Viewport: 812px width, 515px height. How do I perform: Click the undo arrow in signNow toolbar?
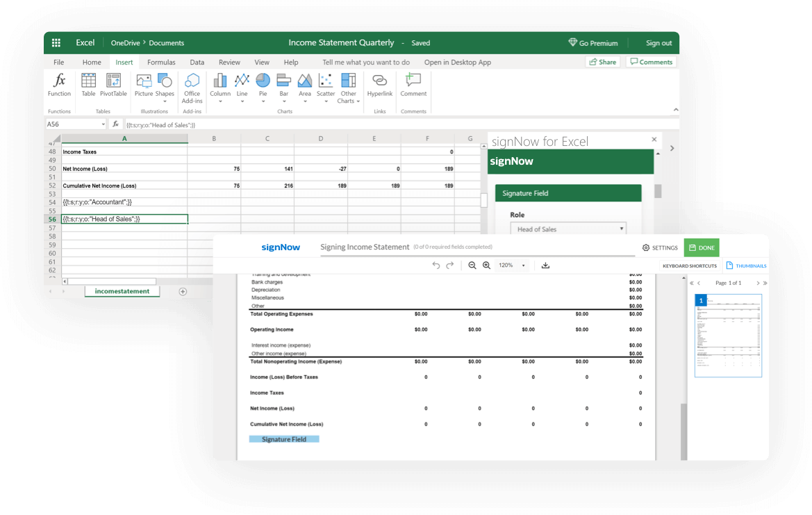(x=436, y=265)
